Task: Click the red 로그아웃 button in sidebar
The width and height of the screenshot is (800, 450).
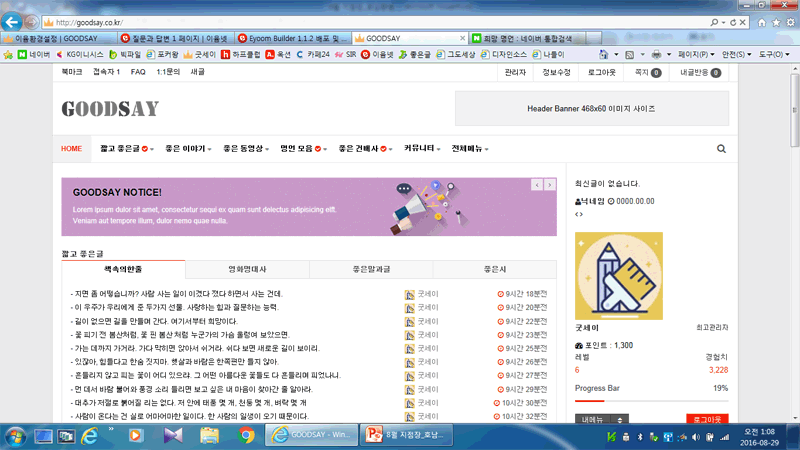Action: [707, 419]
